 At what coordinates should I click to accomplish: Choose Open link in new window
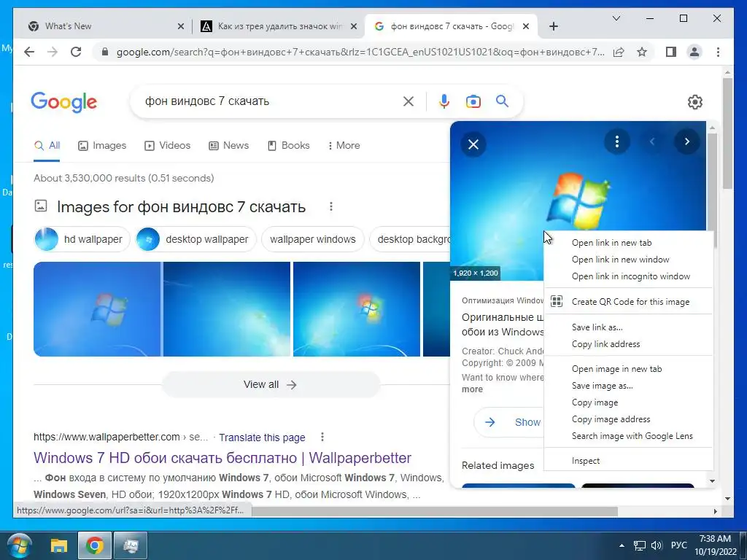click(628, 260)
